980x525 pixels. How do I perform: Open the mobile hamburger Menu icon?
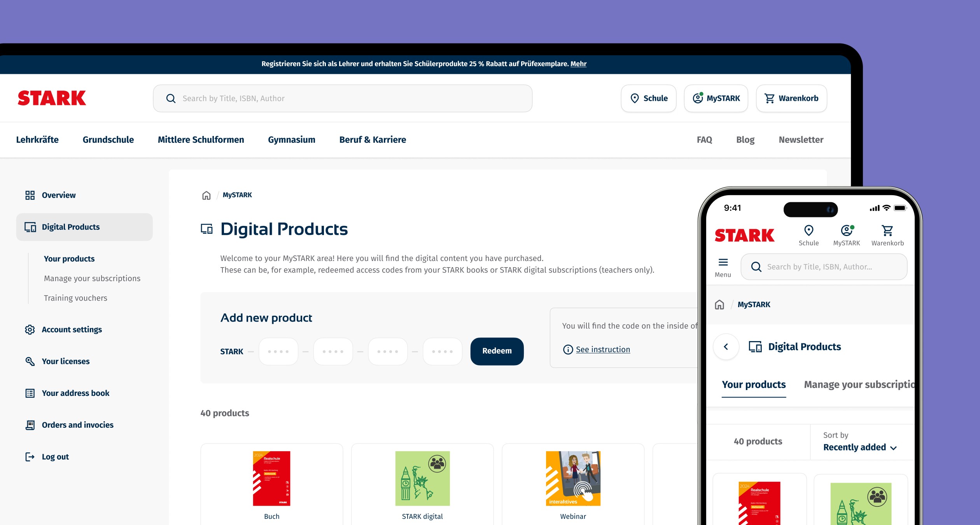(x=723, y=262)
